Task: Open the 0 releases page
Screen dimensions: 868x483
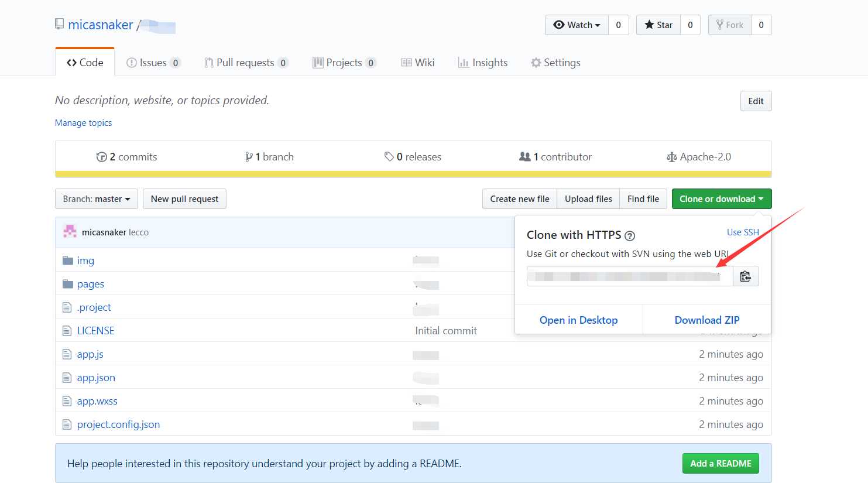Action: pyautogui.click(x=413, y=157)
